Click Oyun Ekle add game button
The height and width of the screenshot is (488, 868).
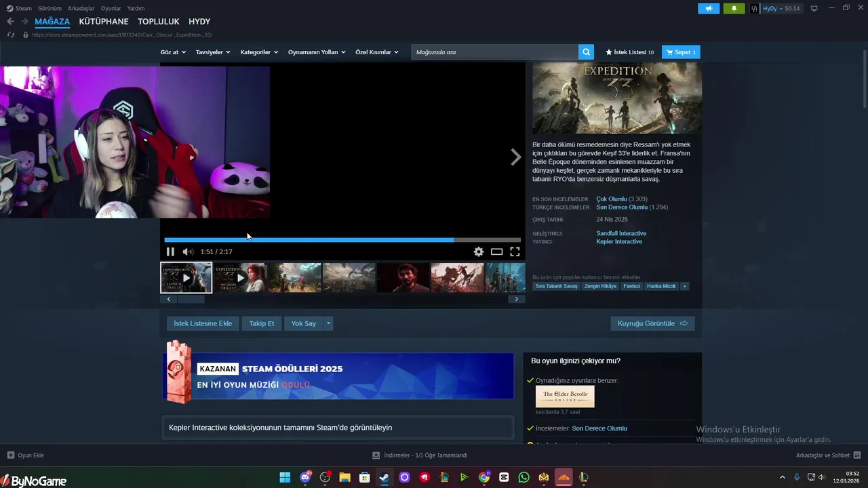click(25, 455)
